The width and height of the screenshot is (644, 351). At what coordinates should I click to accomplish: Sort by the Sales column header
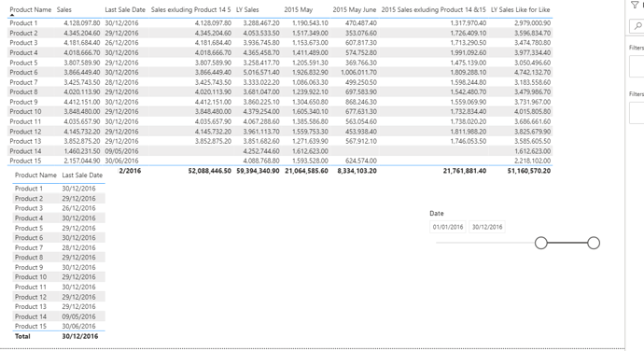pyautogui.click(x=64, y=9)
